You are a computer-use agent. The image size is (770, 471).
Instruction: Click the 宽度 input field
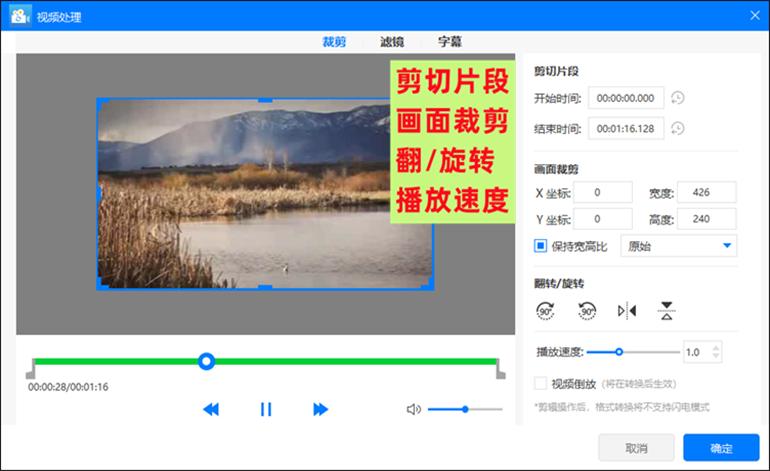click(707, 192)
